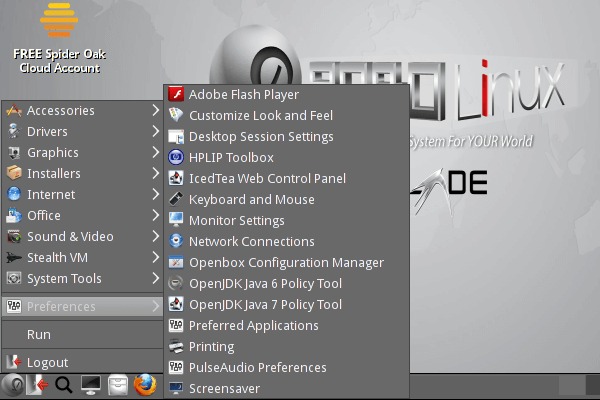Open the Printing text entry
The width and height of the screenshot is (600, 400).
tap(212, 347)
